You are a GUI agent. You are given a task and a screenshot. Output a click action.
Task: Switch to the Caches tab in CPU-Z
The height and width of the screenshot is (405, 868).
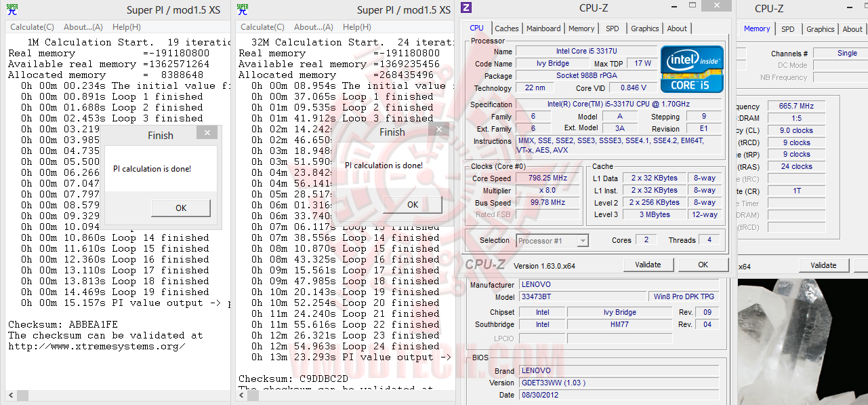click(x=507, y=28)
